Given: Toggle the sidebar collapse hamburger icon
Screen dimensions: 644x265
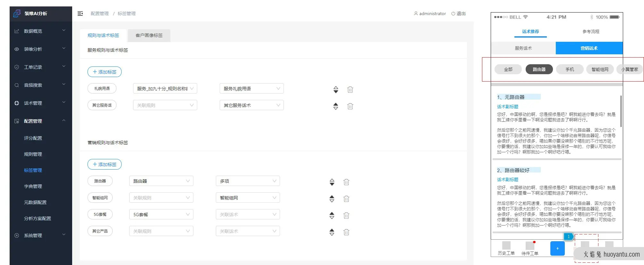Looking at the screenshot, I should click(80, 13).
